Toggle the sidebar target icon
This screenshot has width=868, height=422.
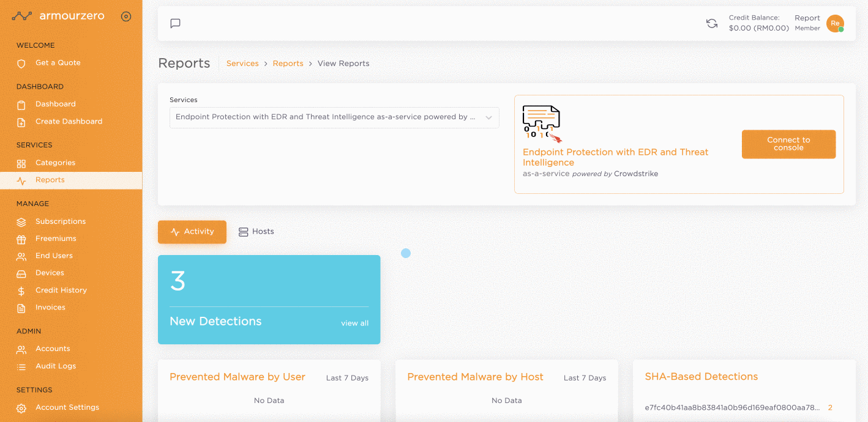point(126,17)
